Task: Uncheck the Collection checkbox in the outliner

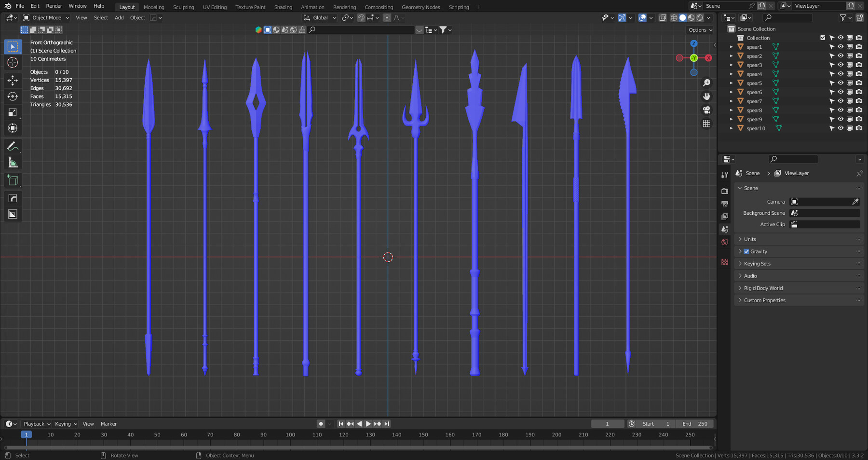Action: click(x=822, y=37)
